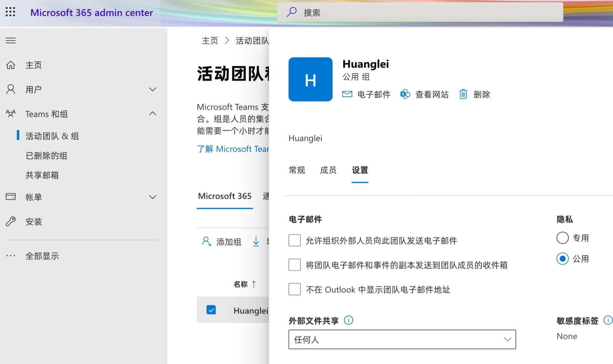Open the 任何人 external sharing dropdown

click(402, 339)
